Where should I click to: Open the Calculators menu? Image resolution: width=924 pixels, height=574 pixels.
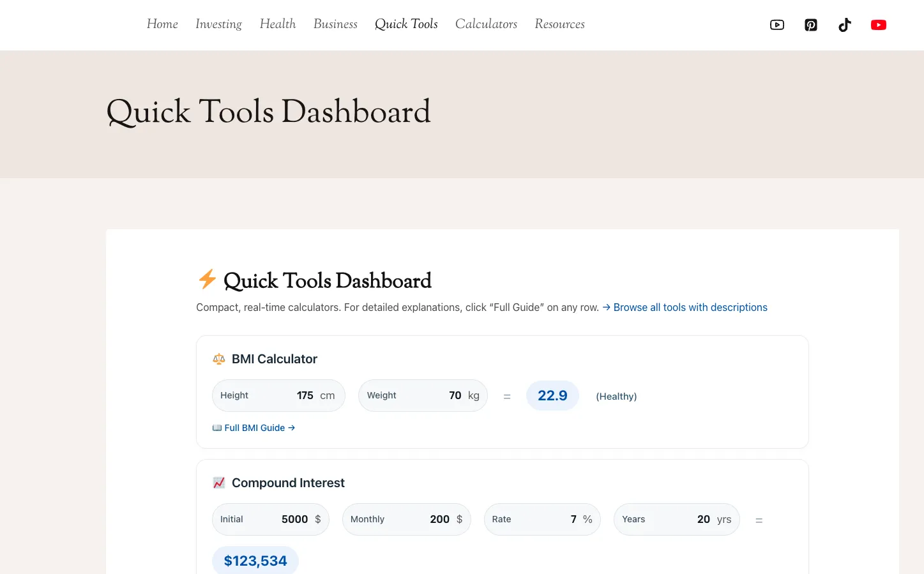[x=486, y=24]
